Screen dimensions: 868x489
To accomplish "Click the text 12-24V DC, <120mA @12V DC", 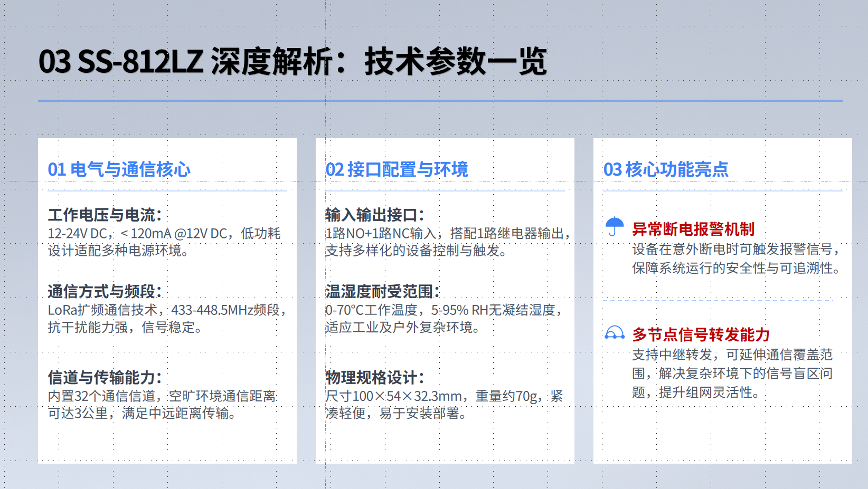I will 137,234.
